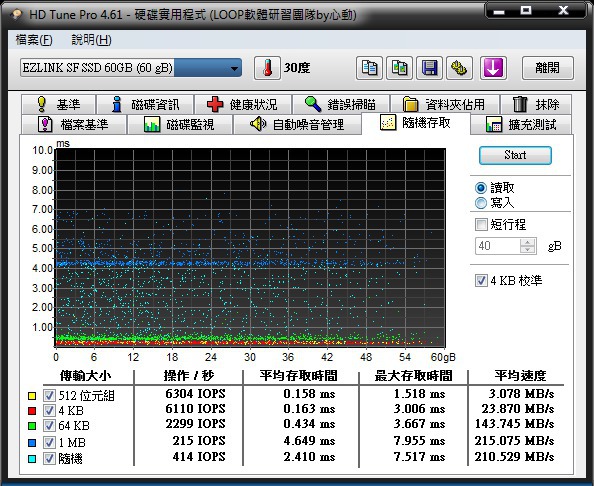The height and width of the screenshot is (486, 594).
Task: Open the 錯誤掃瞄 error scan tab
Action: click(341, 104)
